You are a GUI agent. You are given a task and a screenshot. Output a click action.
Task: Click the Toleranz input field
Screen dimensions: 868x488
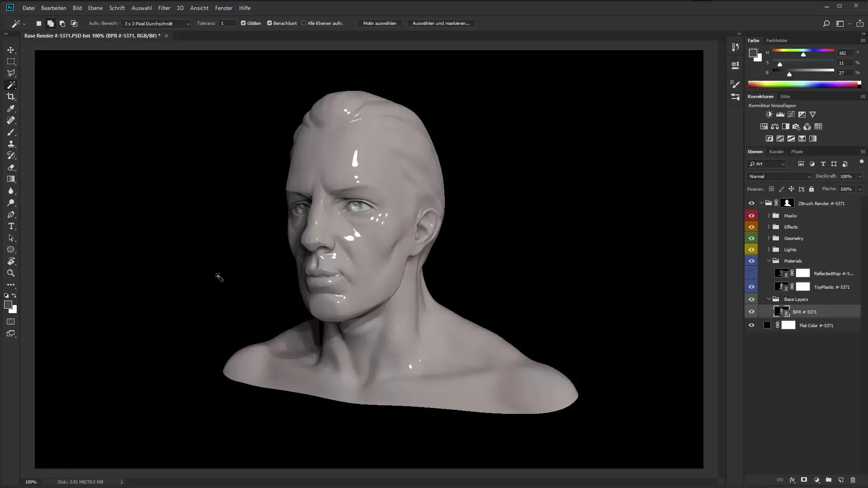[227, 23]
